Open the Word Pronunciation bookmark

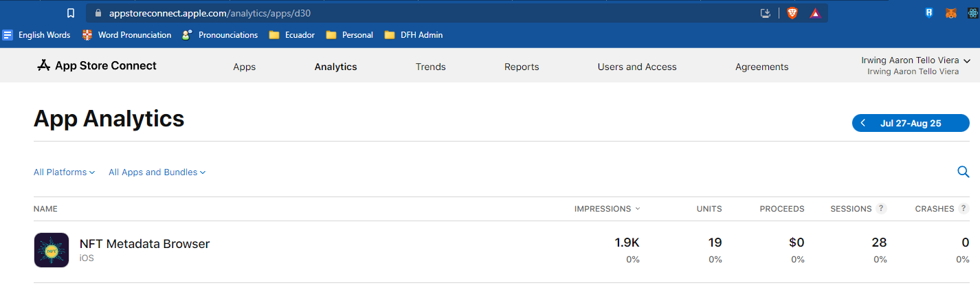tap(127, 34)
